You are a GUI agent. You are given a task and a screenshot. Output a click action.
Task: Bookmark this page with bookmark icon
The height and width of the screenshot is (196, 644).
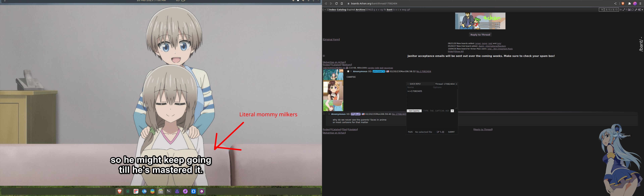[x=342, y=4]
